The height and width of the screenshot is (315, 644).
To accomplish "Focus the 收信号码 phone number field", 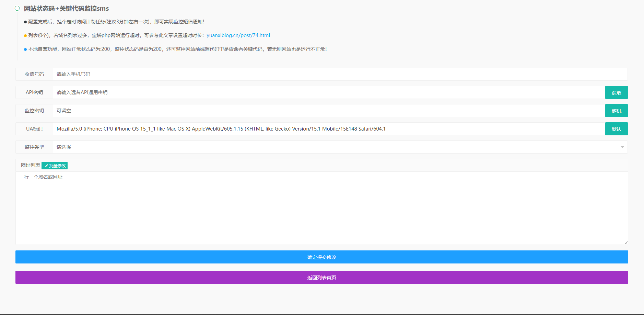I will tap(340, 74).
